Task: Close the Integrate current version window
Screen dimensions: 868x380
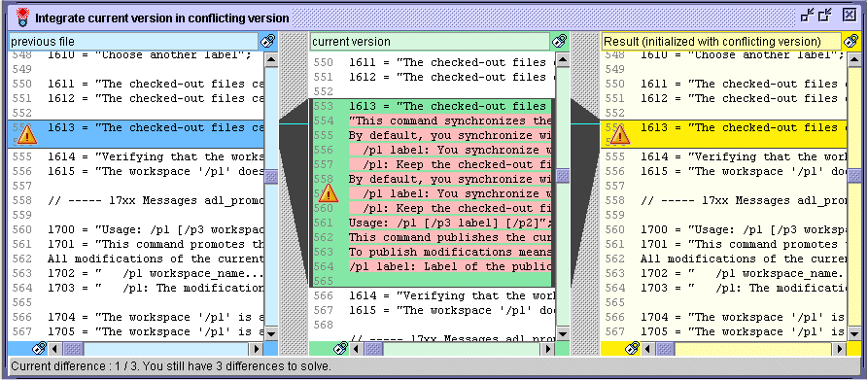Action: pos(849,16)
